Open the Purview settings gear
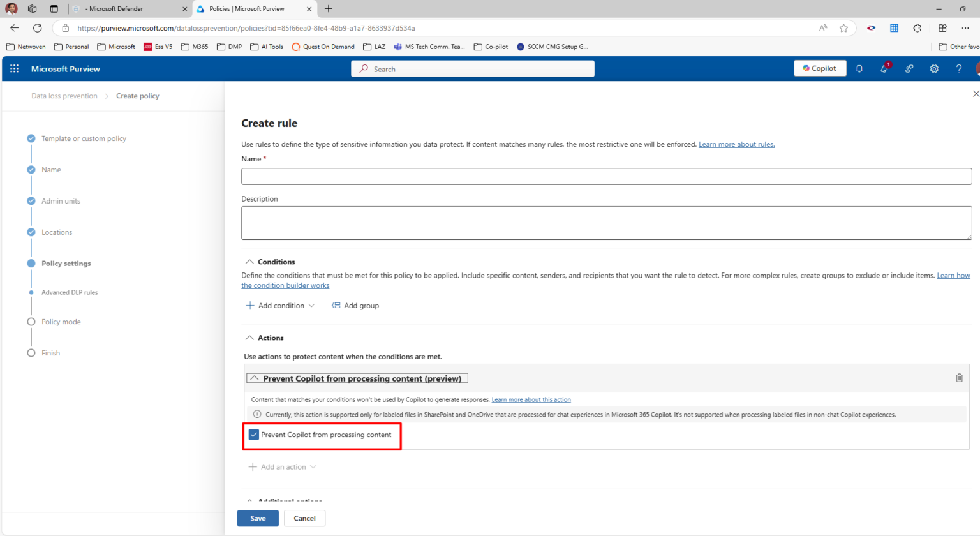The width and height of the screenshot is (980, 536). click(x=934, y=68)
